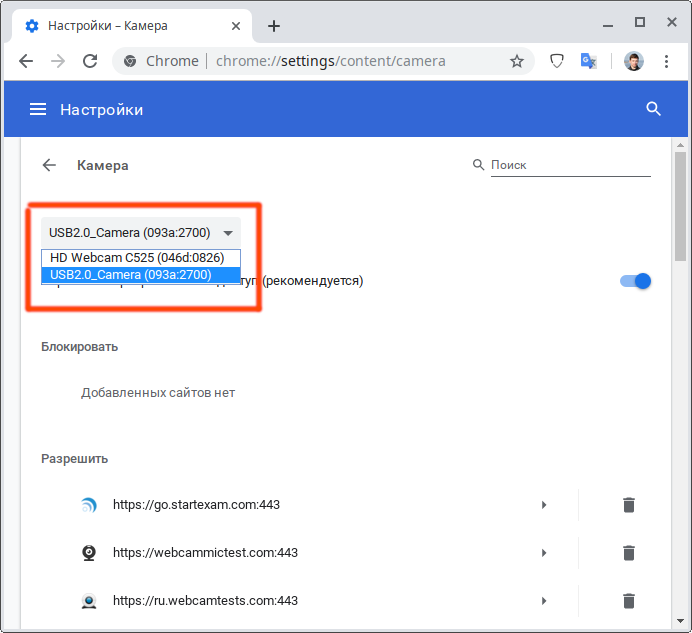Go back using the Камера back arrow
Viewport: 692px width, 633px height.
49,165
